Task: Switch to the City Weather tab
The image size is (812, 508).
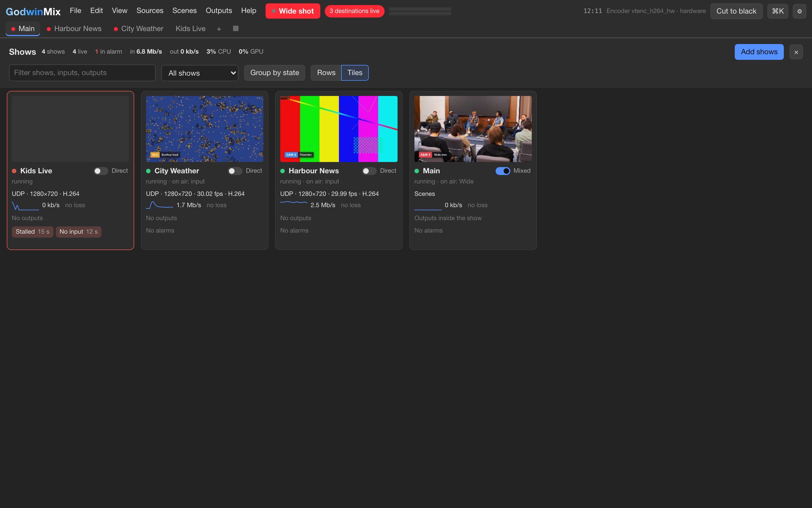Action: [x=139, y=29]
